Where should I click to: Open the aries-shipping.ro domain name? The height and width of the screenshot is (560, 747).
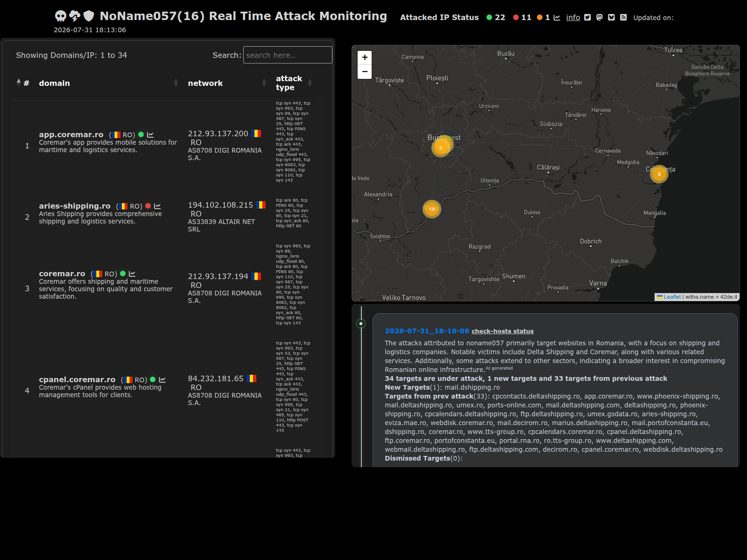tap(75, 206)
